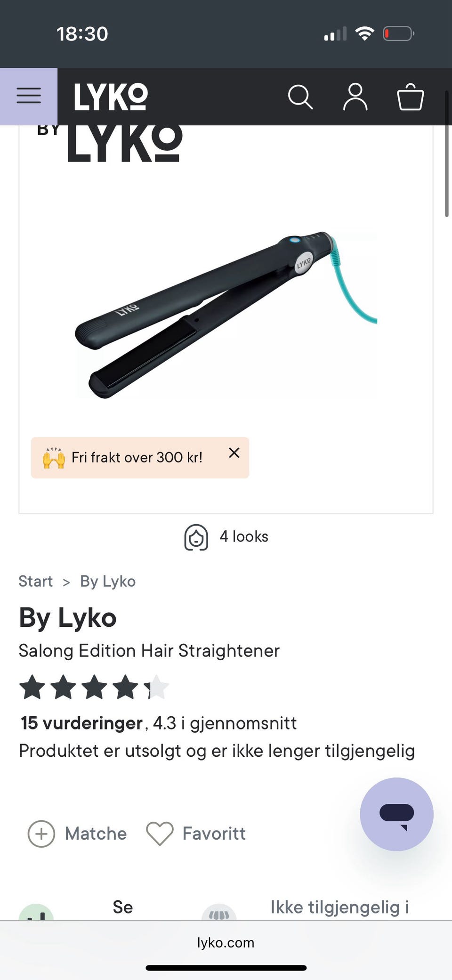Dismiss the free shipping banner
Screen dimensions: 452x980
pyautogui.click(x=234, y=453)
